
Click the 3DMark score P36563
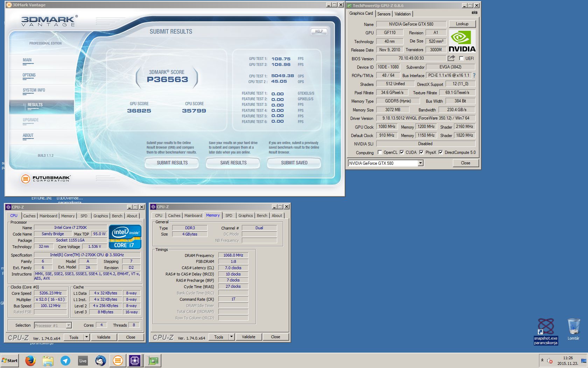click(167, 80)
